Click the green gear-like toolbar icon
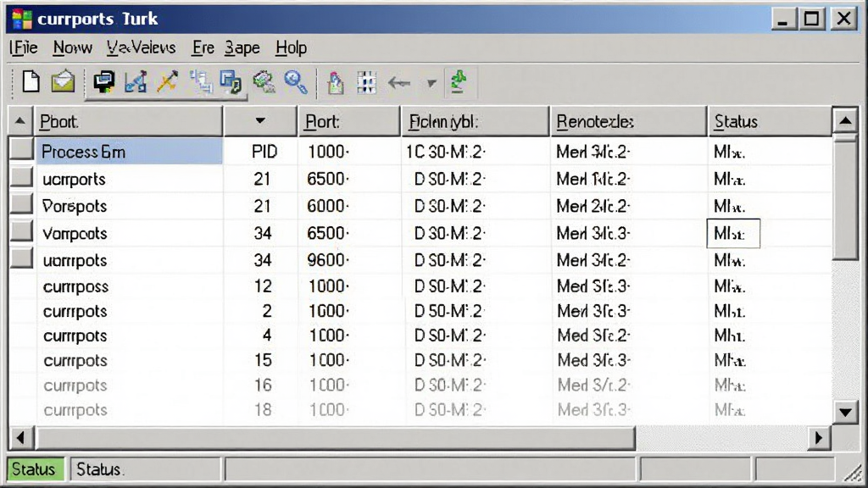This screenshot has height=488, width=868. coord(264,82)
